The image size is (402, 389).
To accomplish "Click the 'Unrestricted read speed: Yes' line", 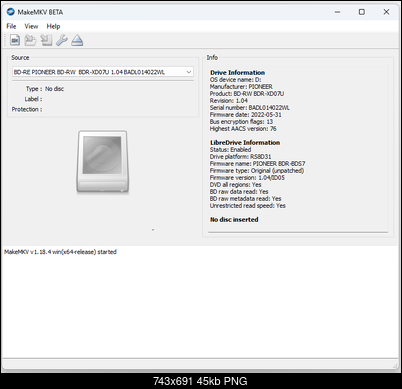I will (x=248, y=206).
